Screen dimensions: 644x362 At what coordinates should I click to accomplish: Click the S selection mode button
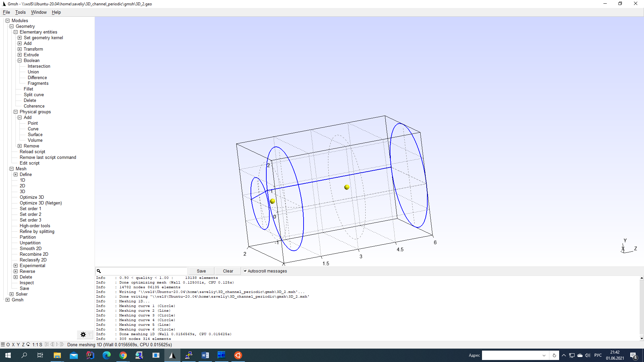coord(41,345)
